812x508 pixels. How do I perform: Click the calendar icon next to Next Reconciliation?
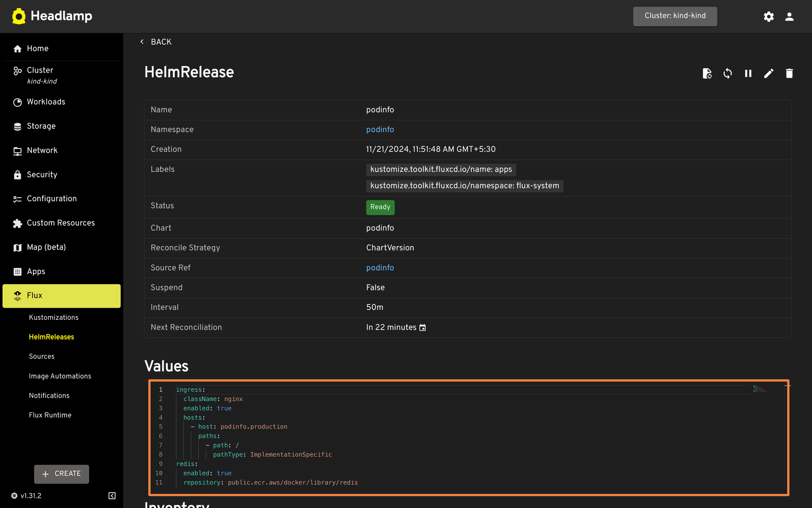coord(423,328)
